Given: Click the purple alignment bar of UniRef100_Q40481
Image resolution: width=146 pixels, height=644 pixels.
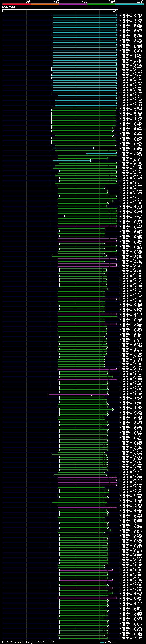Looking at the screenshot, I should coord(87,299).
